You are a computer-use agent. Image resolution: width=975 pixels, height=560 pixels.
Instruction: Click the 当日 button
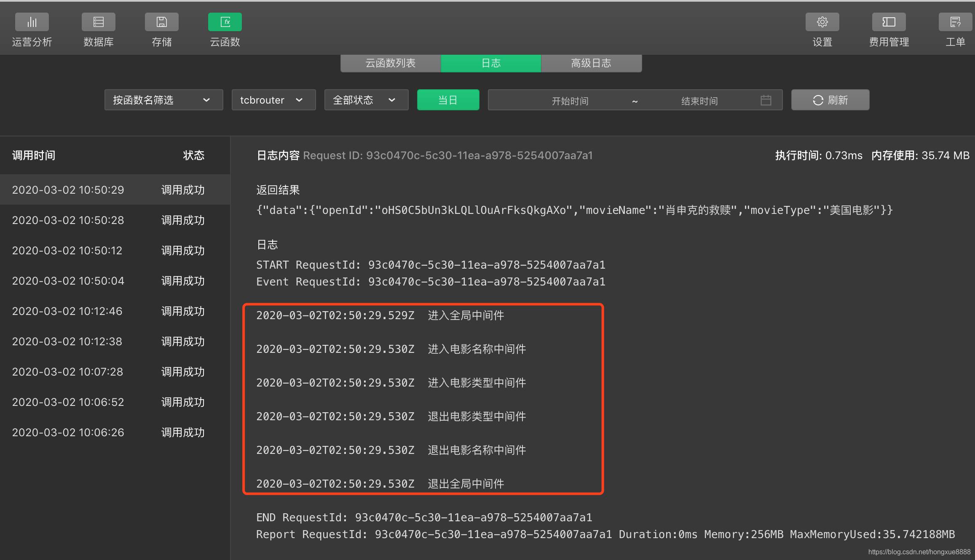[448, 100]
